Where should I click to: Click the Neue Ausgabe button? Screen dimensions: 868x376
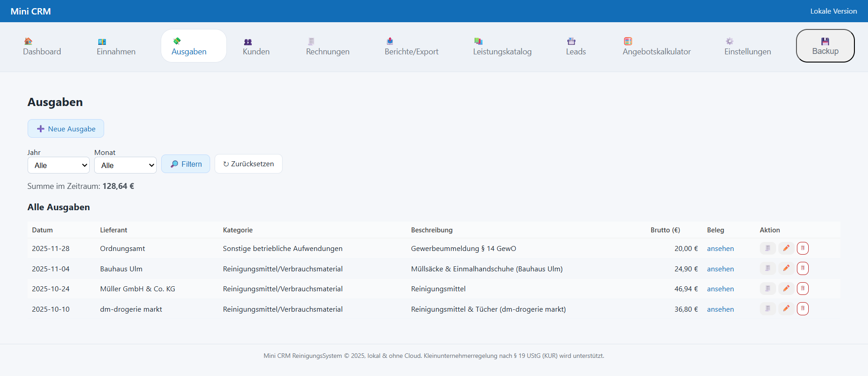(x=66, y=129)
